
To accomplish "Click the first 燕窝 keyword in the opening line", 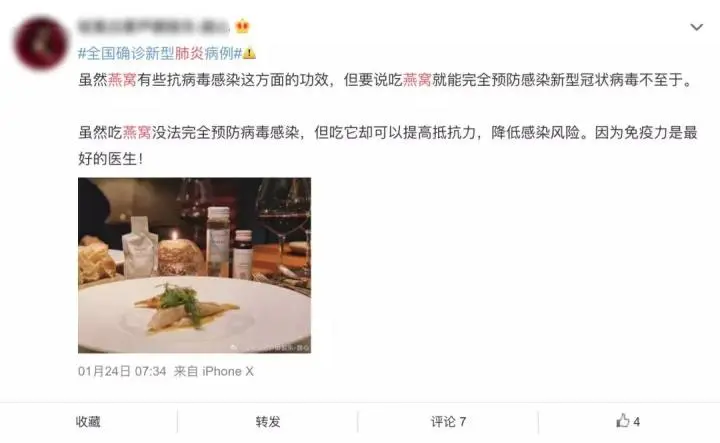I will tap(122, 80).
